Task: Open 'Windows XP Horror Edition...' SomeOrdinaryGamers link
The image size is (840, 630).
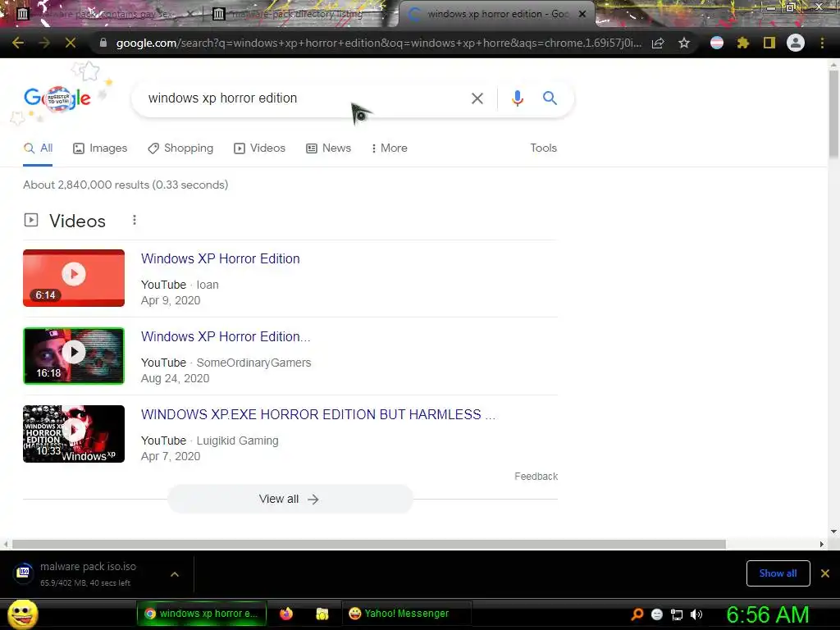Action: point(226,337)
